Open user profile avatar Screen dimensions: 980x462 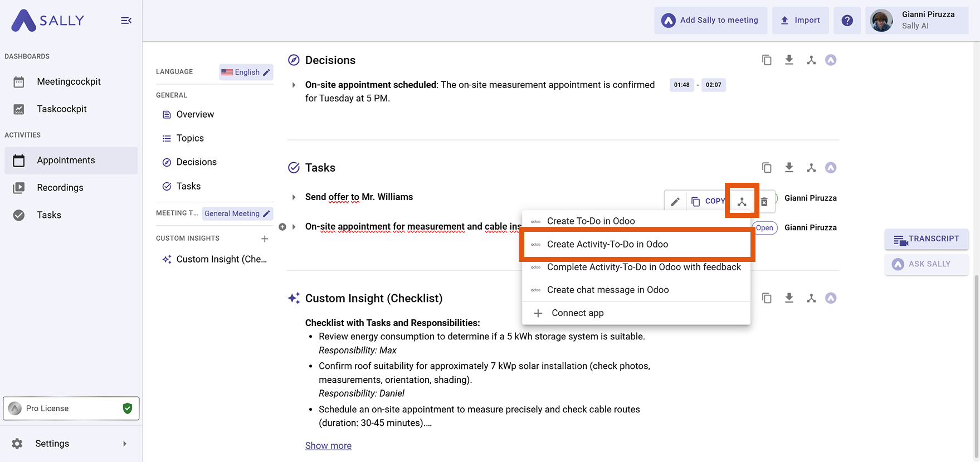click(881, 21)
